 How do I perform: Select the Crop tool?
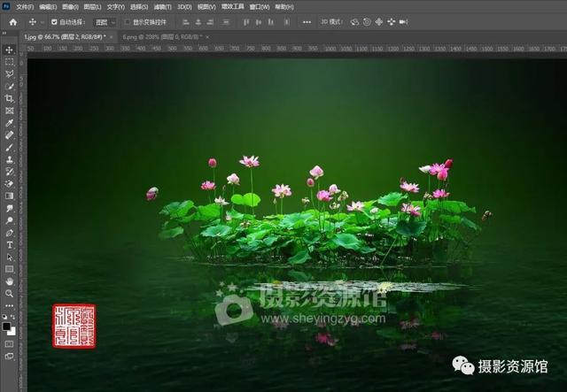click(10, 98)
